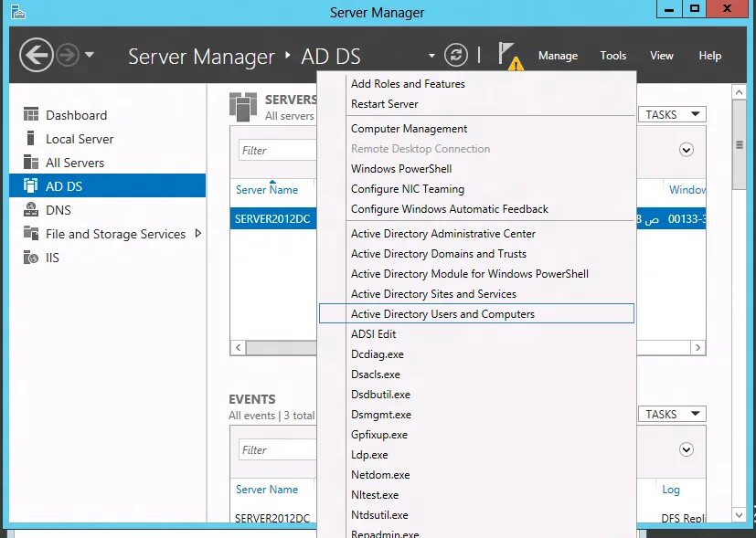
Task: Go back with the back arrow button
Action: click(x=37, y=56)
